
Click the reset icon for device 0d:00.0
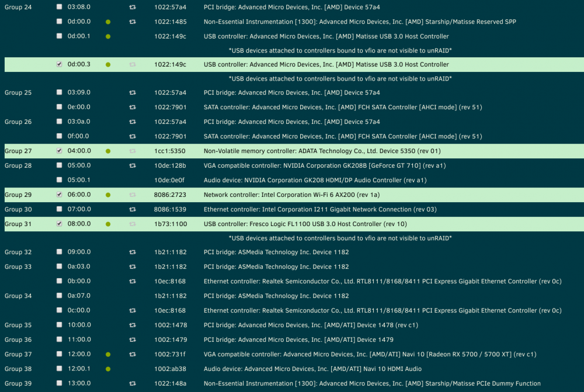coord(132,22)
